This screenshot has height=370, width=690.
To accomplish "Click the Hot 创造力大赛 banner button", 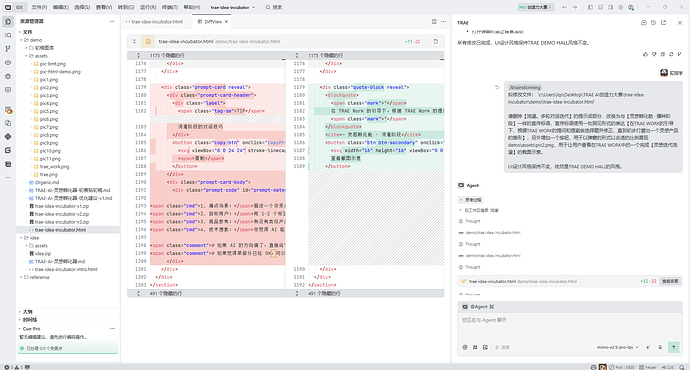I will point(535,7).
